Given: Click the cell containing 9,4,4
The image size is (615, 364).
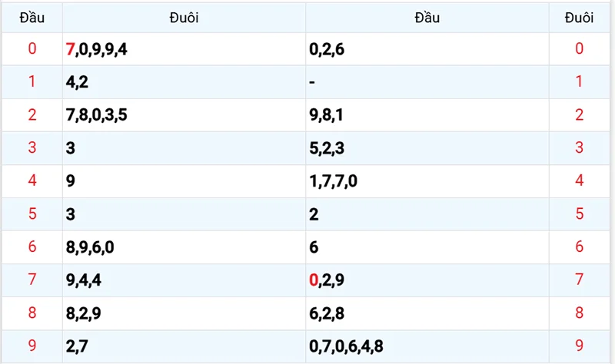Looking at the screenshot, I should [x=184, y=280].
